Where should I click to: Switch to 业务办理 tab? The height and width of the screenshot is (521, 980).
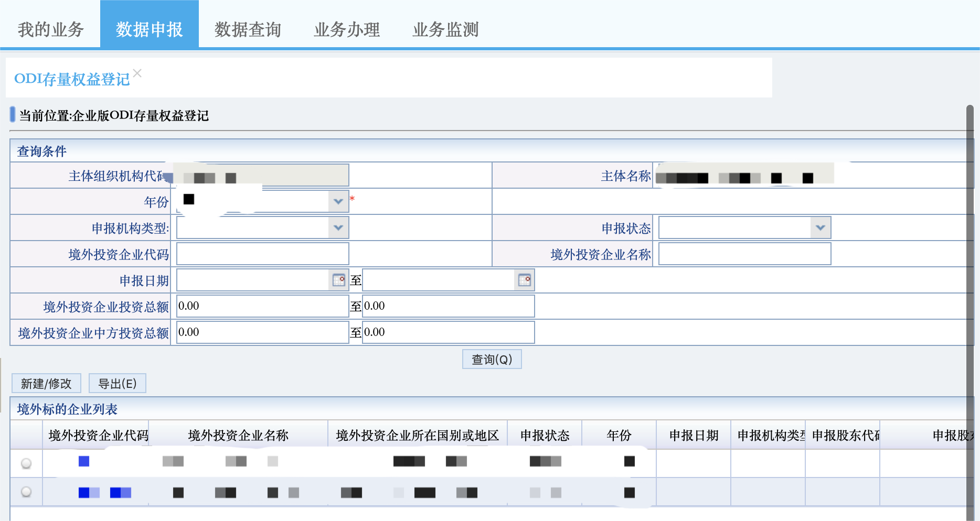click(x=347, y=29)
